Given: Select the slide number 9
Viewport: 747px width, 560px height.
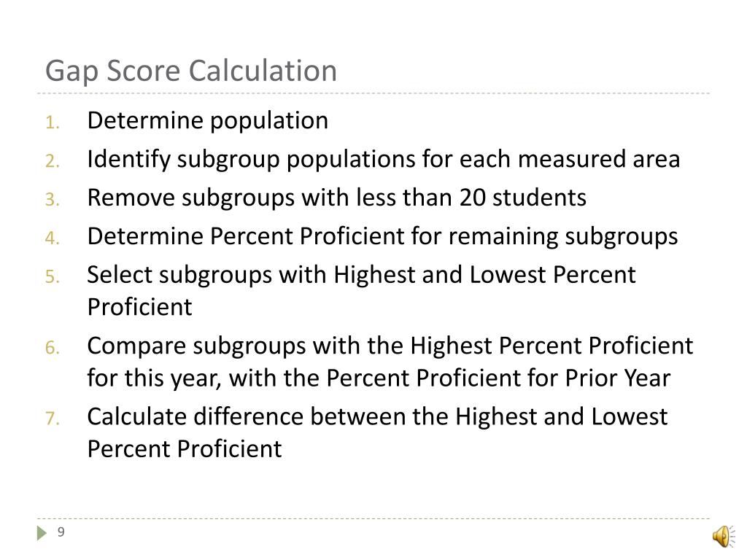Looking at the screenshot, I should [61, 532].
